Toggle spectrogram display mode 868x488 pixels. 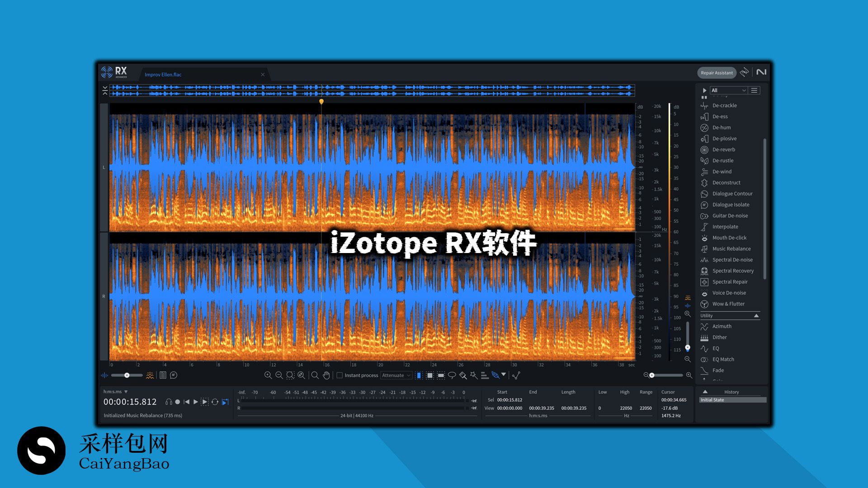tap(150, 375)
